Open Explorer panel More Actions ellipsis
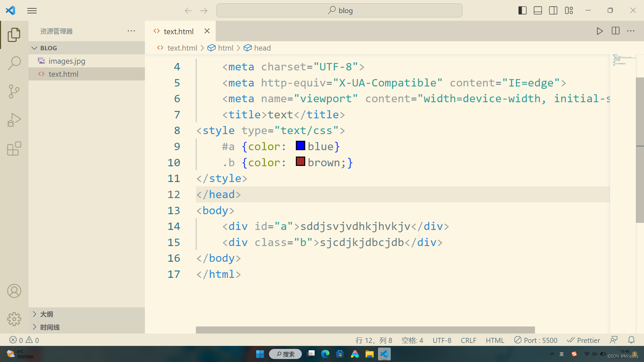The width and height of the screenshot is (644, 362). coord(131,31)
